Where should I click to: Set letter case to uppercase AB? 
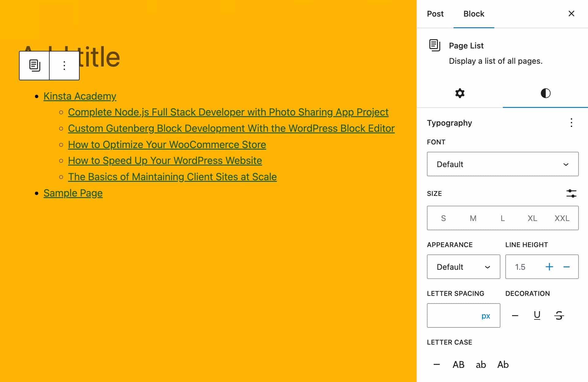(458, 365)
